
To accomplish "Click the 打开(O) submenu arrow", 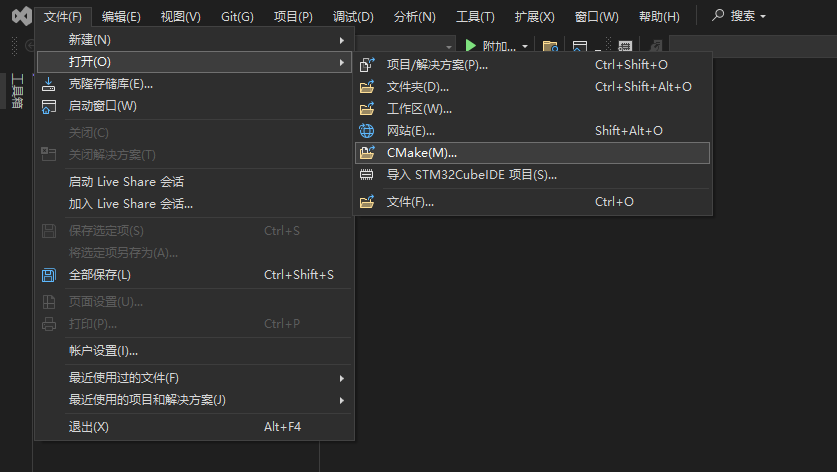I will pos(342,62).
